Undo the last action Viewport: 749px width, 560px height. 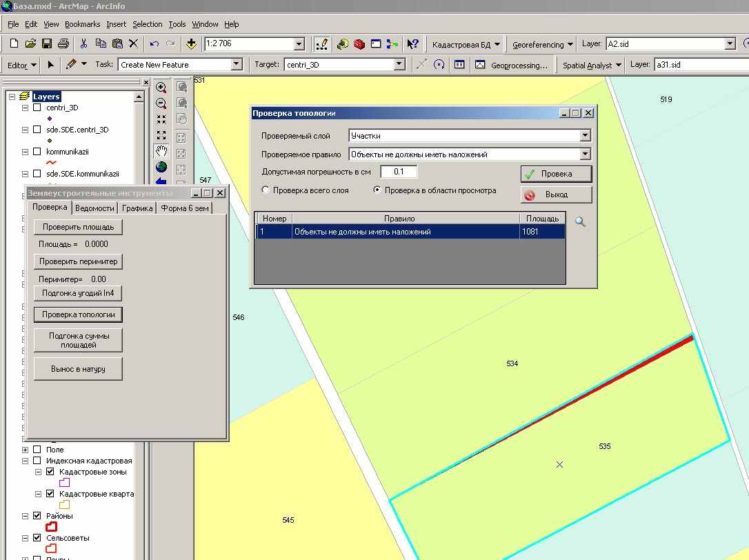[154, 43]
